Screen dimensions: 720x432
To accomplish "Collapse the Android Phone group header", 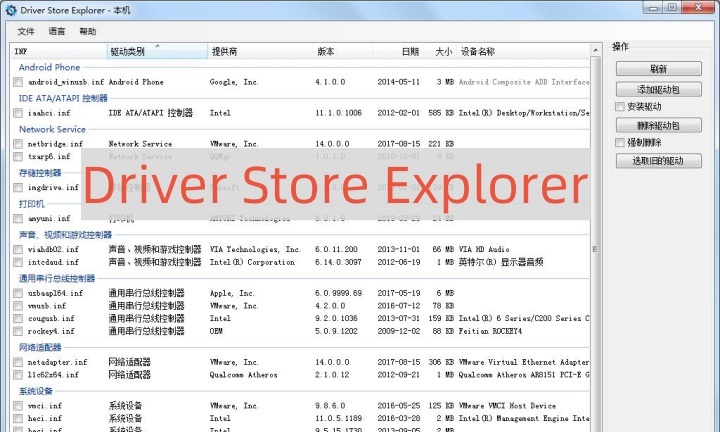I will (49, 67).
